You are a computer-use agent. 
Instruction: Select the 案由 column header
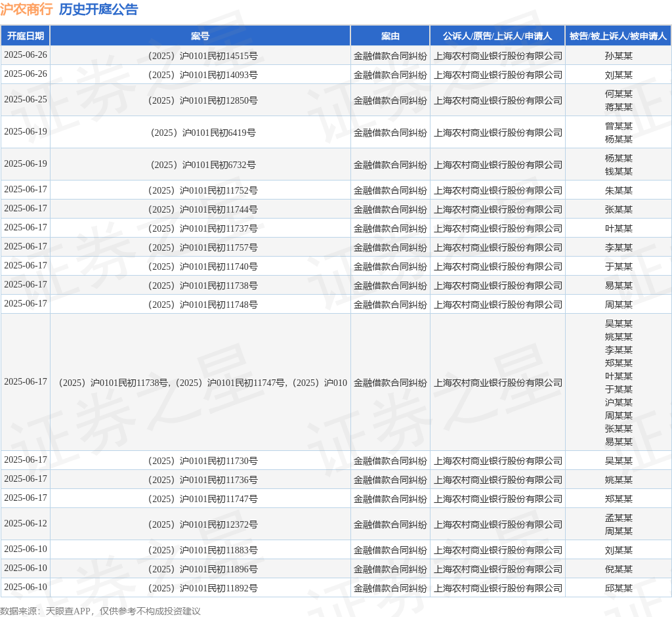(390, 36)
